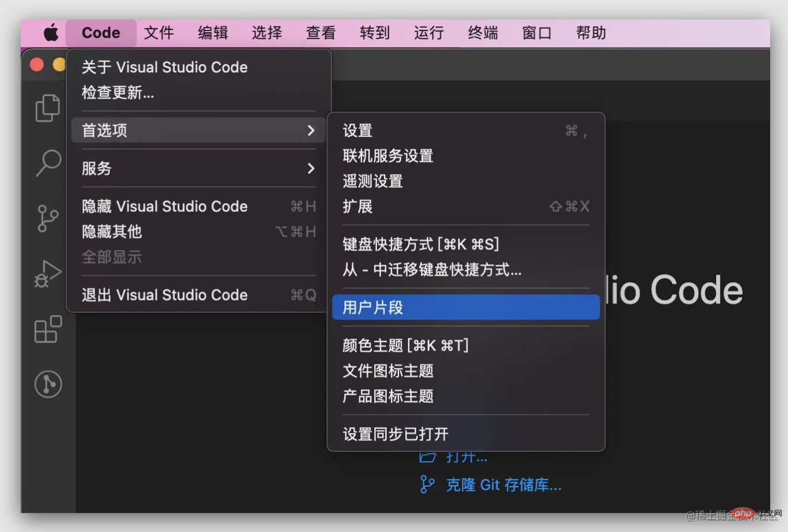Open the Apple menu icon
This screenshot has width=788, height=532.
51,33
